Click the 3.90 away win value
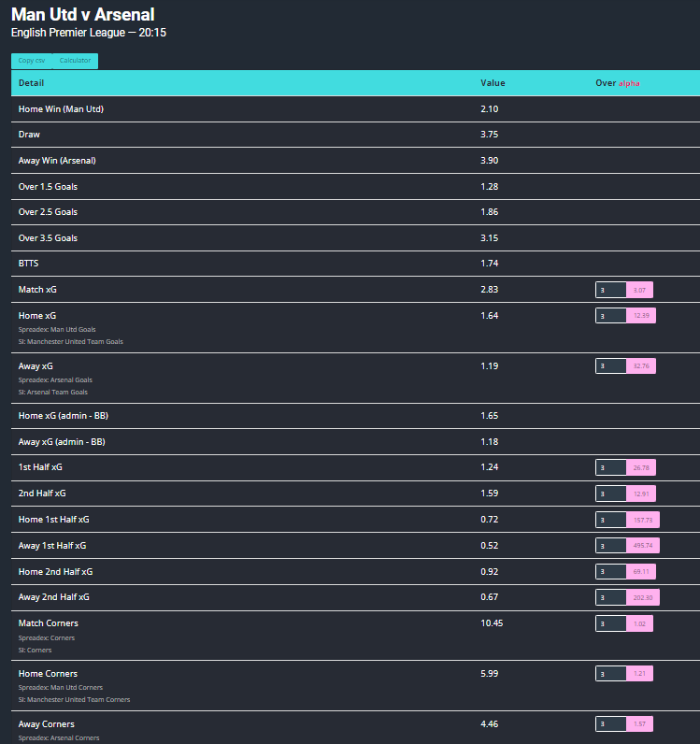700x744 pixels. point(490,161)
